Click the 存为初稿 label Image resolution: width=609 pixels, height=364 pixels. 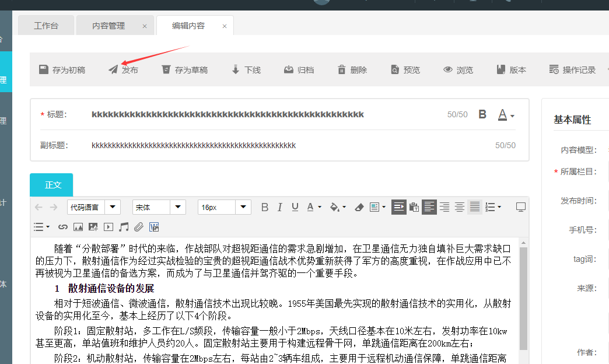click(69, 70)
